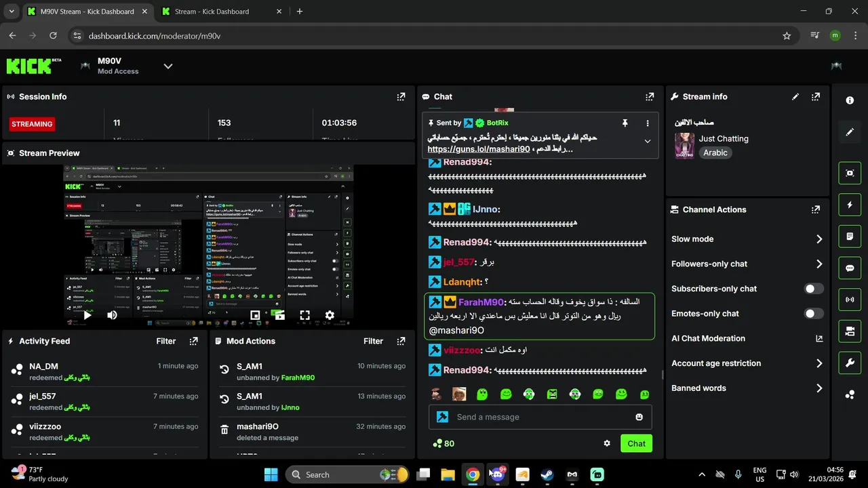Pop out the Activity Feed panel
This screenshot has height=488, width=868.
coord(193,342)
